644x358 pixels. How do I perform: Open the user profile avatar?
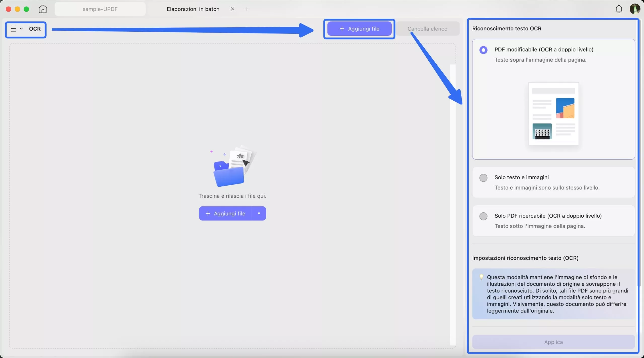point(634,9)
